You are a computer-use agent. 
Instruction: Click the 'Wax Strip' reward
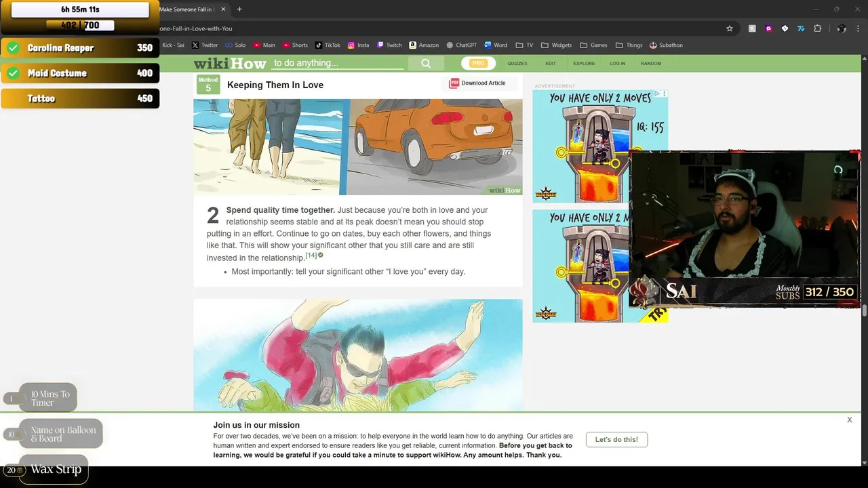pos(54,469)
